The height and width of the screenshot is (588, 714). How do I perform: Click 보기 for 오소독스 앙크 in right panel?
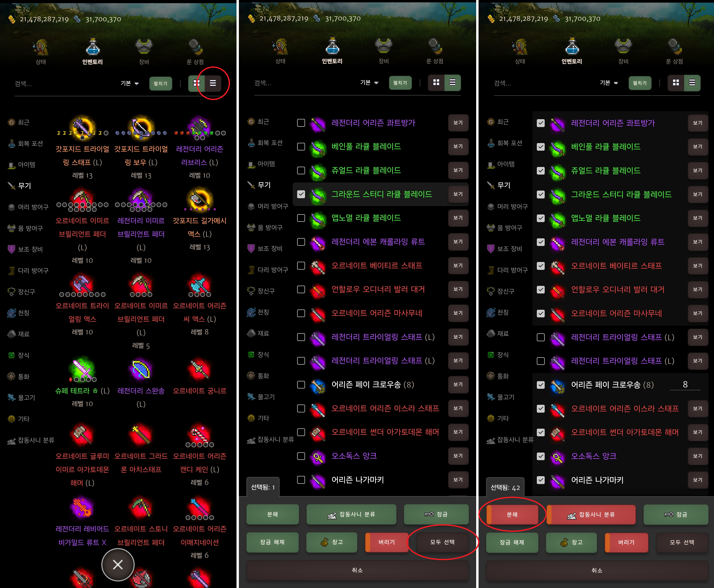point(698,456)
